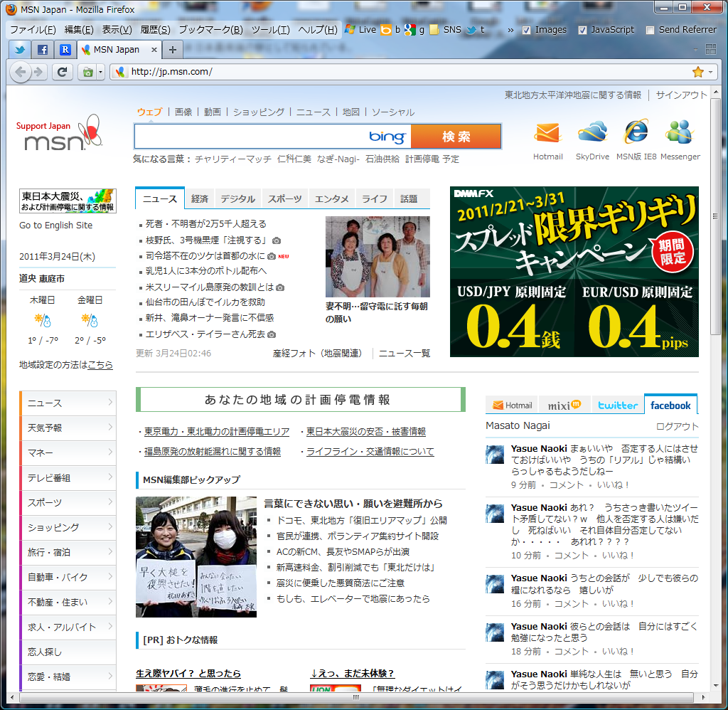Select the twitter social tab

618,406
